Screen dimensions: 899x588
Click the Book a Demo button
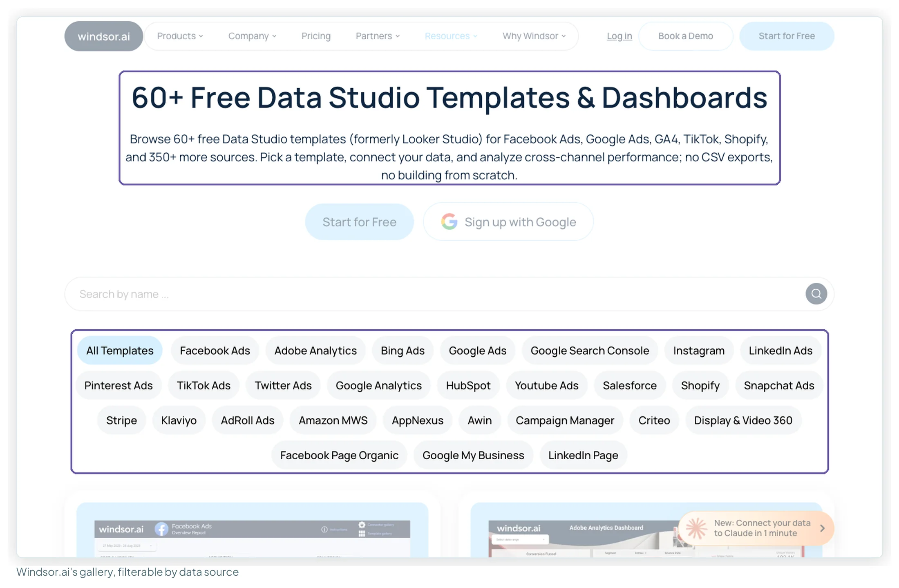tap(685, 36)
